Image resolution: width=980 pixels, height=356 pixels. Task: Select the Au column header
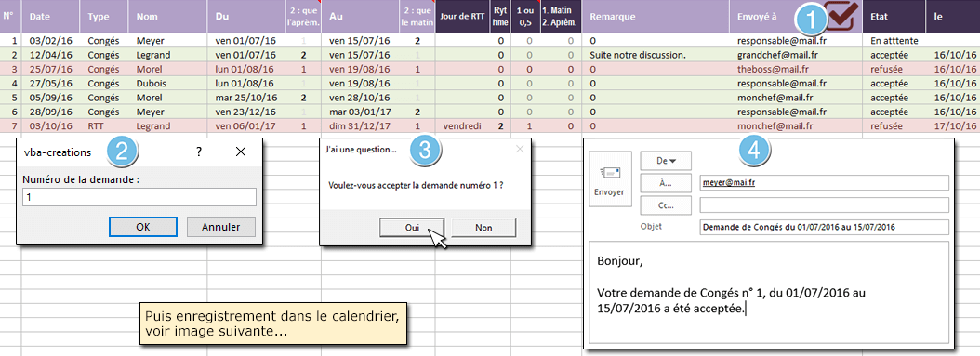pos(360,17)
